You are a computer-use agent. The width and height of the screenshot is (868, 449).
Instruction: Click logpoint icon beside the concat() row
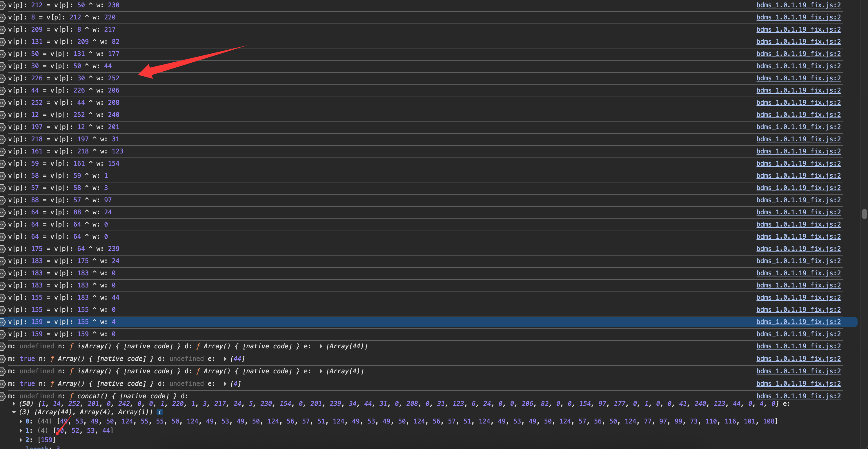coord(3,396)
